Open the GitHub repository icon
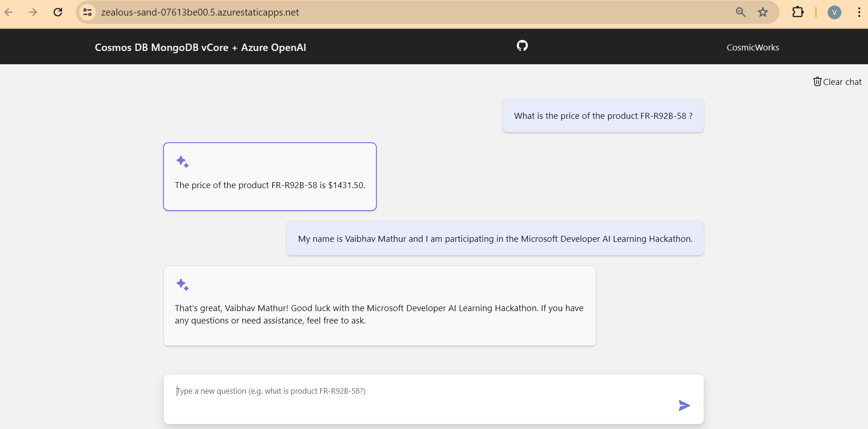Screen dimensions: 868x429 522,45
